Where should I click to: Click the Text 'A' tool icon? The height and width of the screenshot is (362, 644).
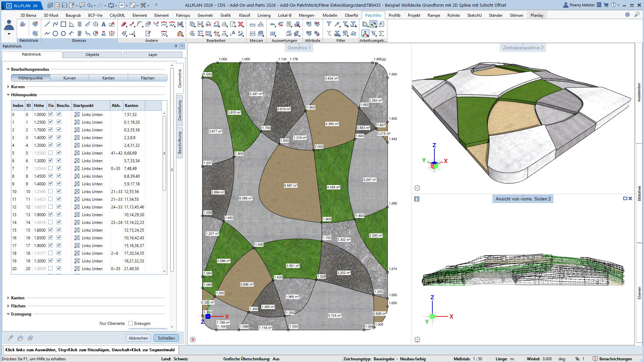point(104,24)
